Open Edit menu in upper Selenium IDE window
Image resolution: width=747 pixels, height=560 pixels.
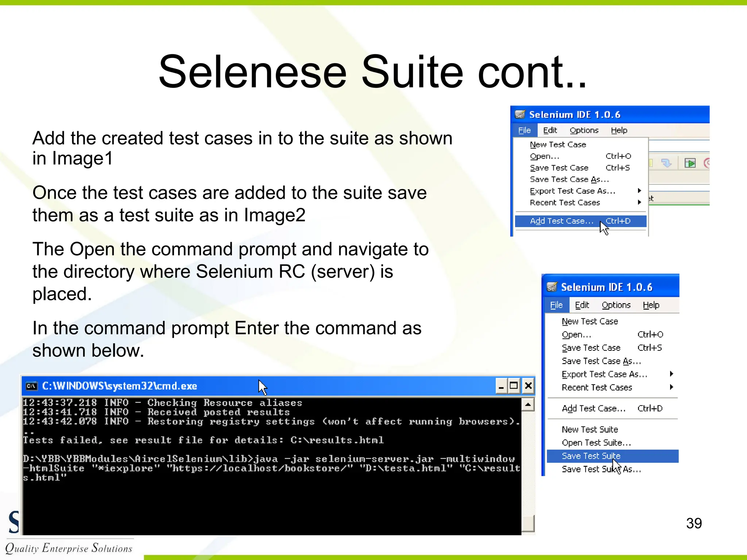tap(550, 130)
